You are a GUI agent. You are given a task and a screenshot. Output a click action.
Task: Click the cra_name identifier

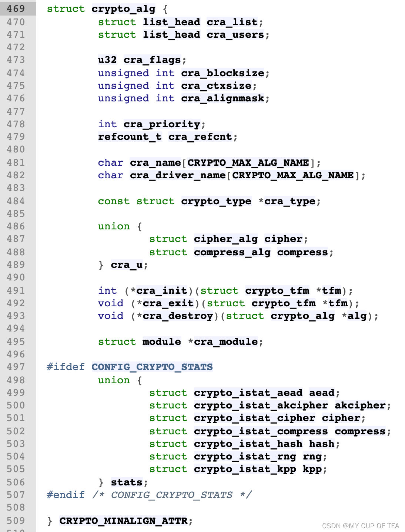coord(155,163)
